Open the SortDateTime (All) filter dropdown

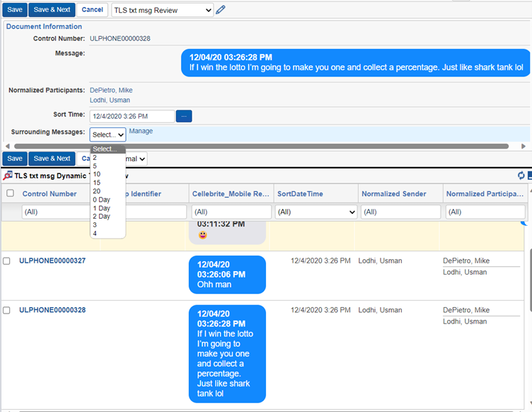(x=316, y=212)
